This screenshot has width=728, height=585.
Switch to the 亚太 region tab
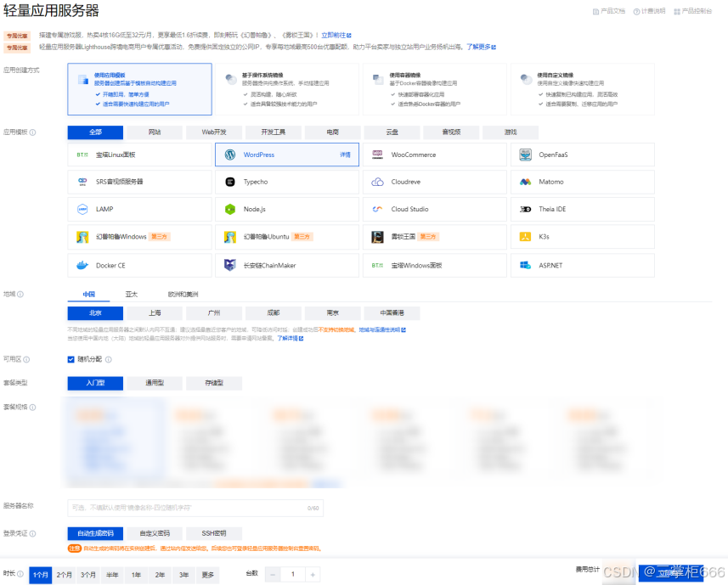click(x=132, y=294)
